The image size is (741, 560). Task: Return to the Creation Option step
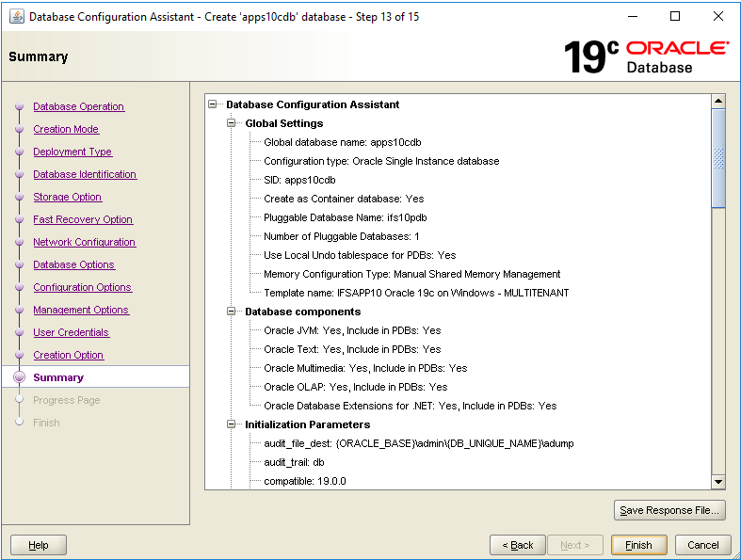click(68, 355)
